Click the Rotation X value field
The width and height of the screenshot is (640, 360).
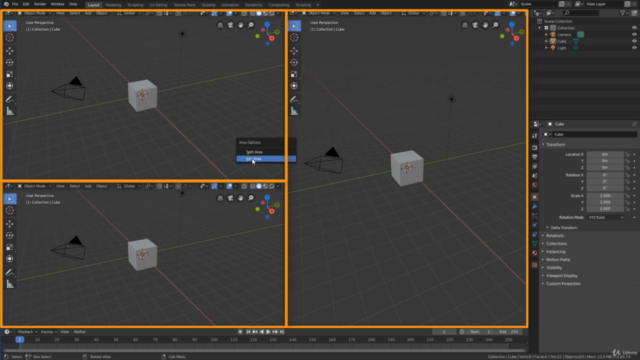[x=605, y=175]
